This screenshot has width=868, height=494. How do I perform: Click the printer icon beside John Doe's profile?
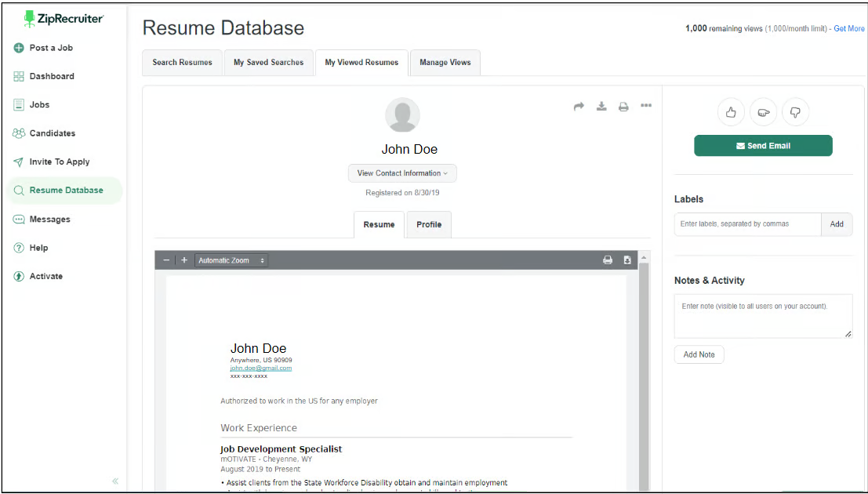pos(623,107)
